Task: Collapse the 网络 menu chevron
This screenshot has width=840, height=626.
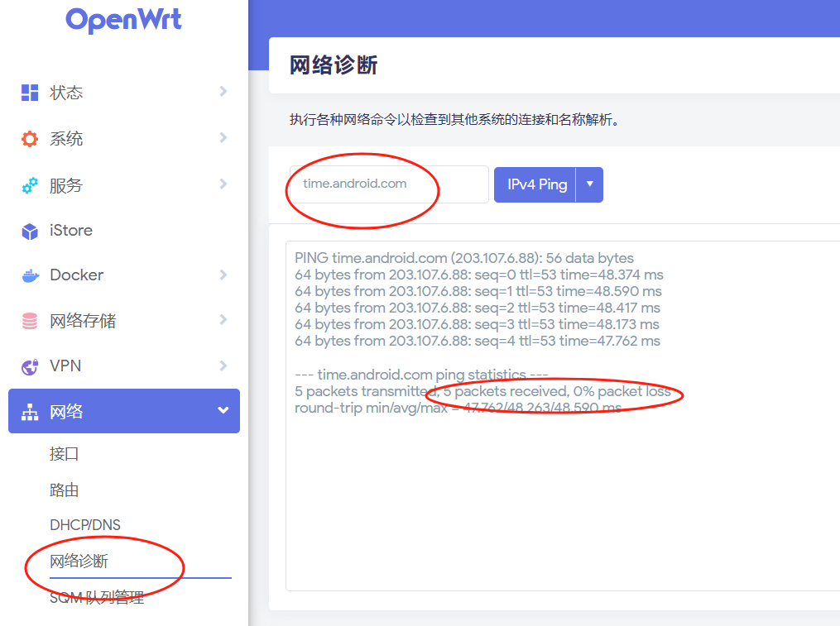Action: [223, 410]
